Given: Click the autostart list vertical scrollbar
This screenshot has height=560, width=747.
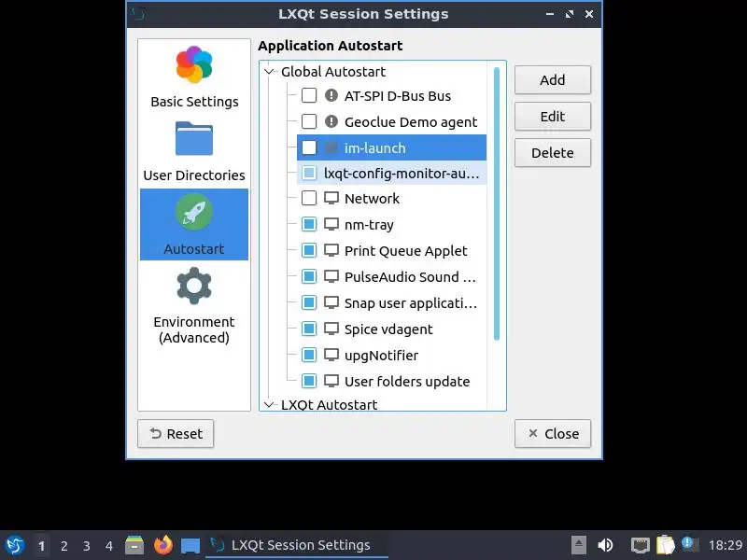Looking at the screenshot, I should (x=497, y=203).
